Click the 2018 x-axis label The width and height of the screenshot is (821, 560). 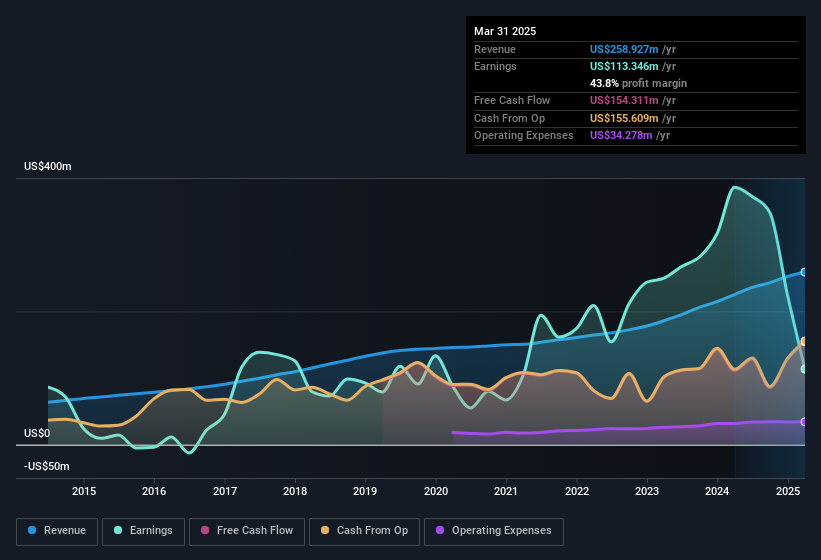pos(295,491)
